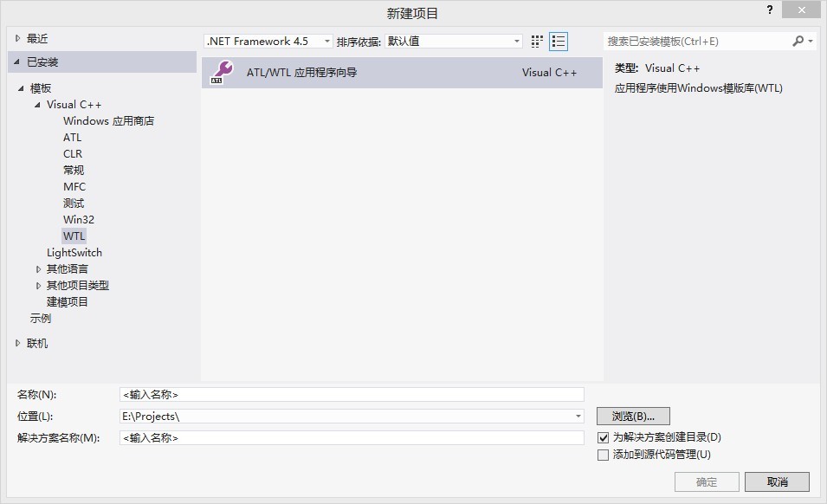Select the WTL template category
This screenshot has height=504, width=827.
coord(74,236)
